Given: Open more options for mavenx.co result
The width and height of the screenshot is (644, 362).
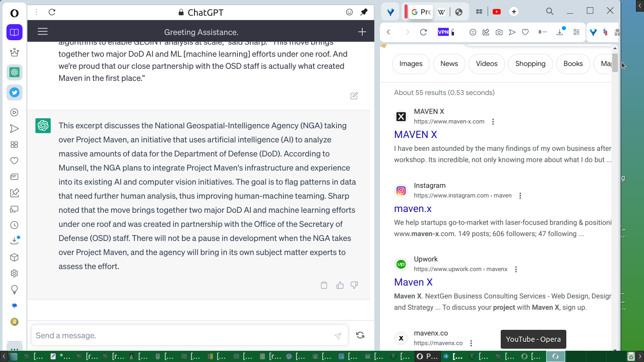Looking at the screenshot, I should tap(471, 343).
